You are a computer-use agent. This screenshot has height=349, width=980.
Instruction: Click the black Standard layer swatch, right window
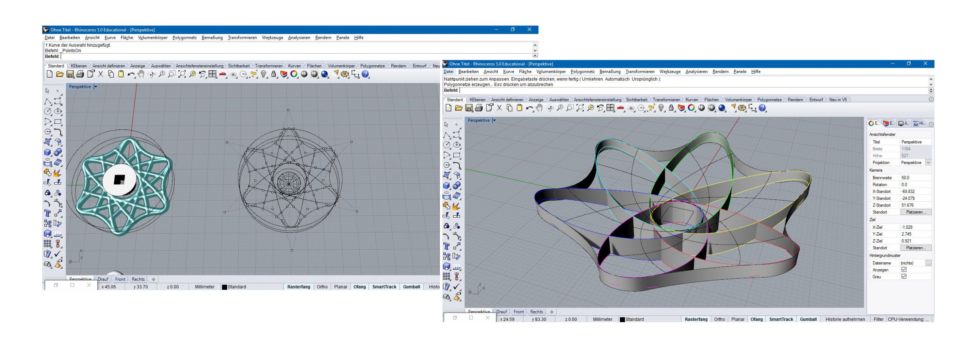622,320
